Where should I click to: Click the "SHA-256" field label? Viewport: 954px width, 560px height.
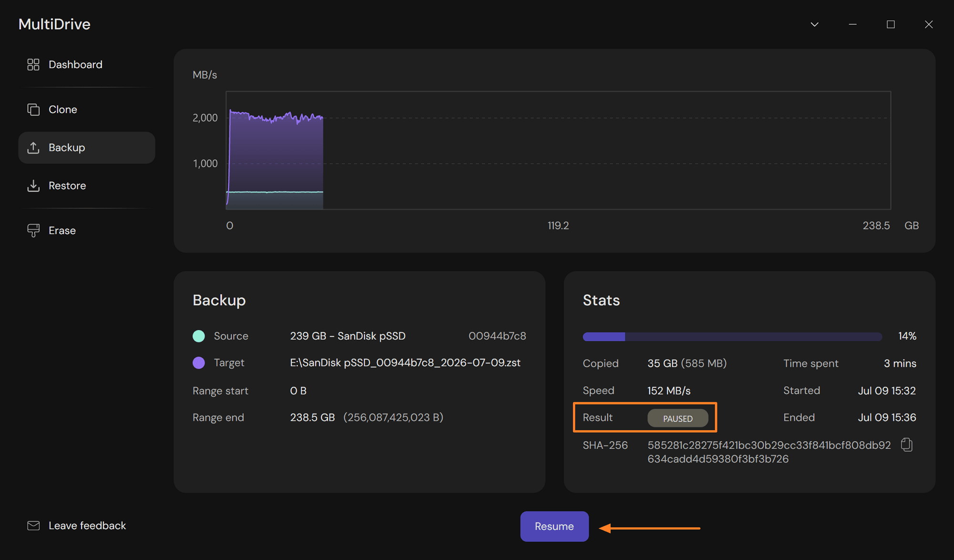(605, 445)
